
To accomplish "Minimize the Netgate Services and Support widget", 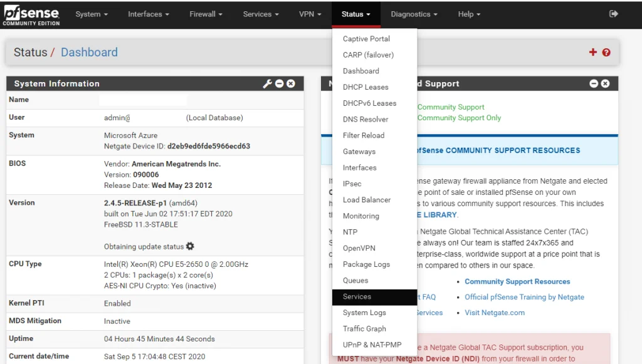I will (594, 83).
